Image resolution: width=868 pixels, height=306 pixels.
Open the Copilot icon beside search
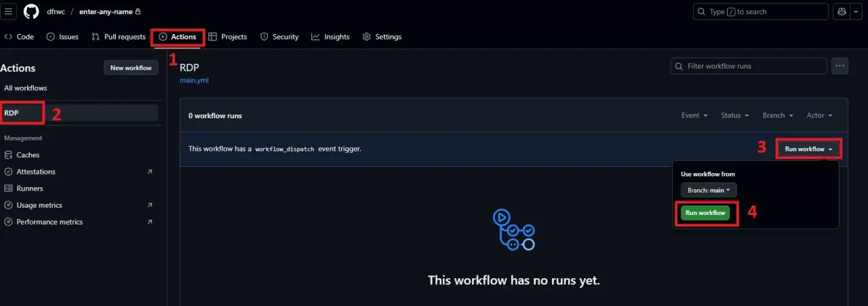(842, 12)
